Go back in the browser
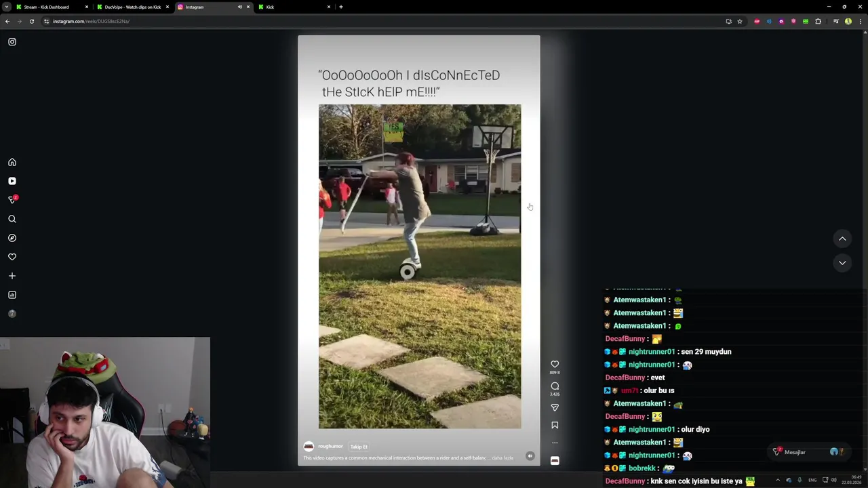The height and width of the screenshot is (488, 868). click(x=7, y=21)
